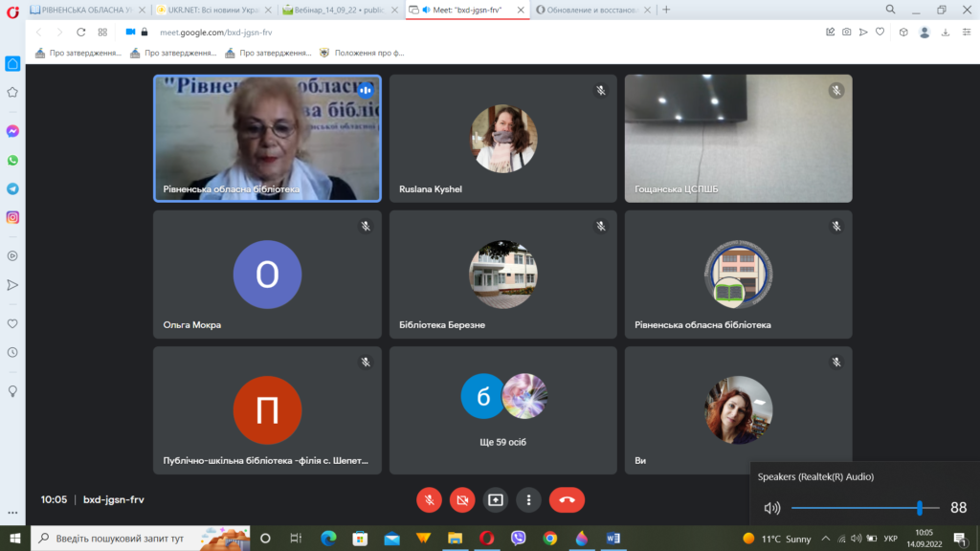Open a new browser tab
The height and width of the screenshot is (551, 980).
(x=667, y=10)
